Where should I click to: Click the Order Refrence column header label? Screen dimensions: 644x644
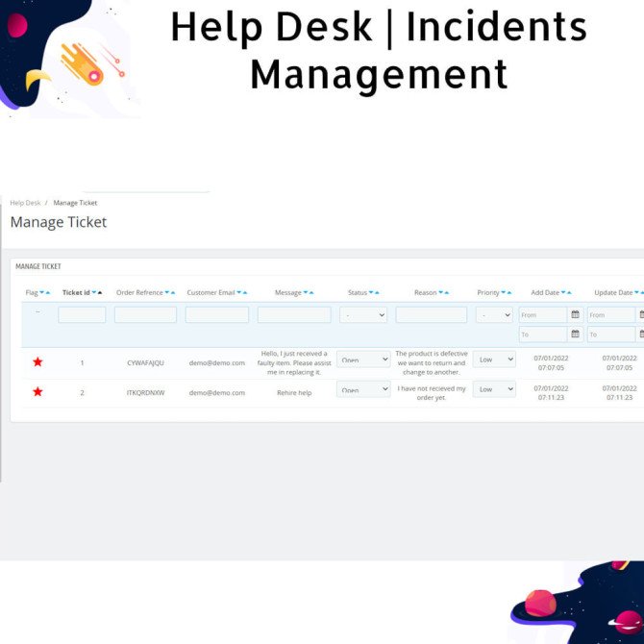[x=139, y=292]
